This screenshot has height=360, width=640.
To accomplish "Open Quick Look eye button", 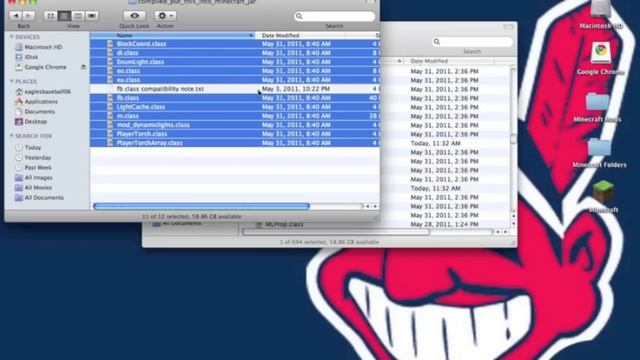I will pyautogui.click(x=134, y=16).
